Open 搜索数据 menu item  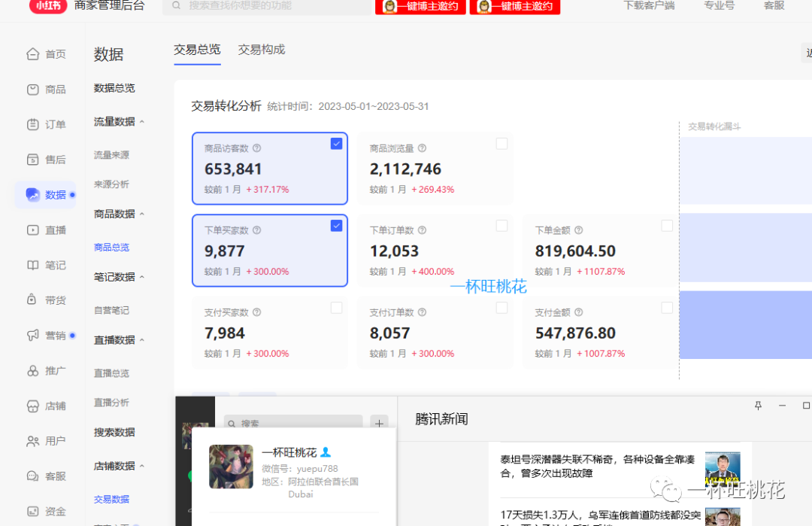114,432
